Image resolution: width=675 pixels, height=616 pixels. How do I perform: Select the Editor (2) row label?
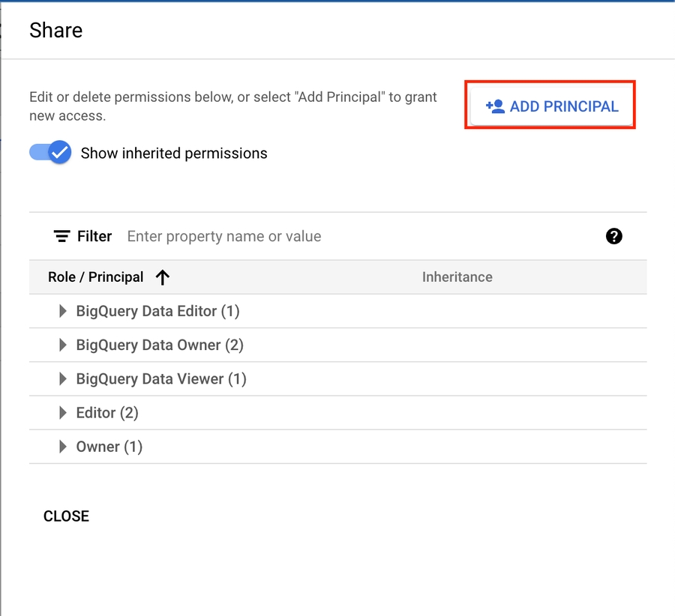tap(107, 412)
